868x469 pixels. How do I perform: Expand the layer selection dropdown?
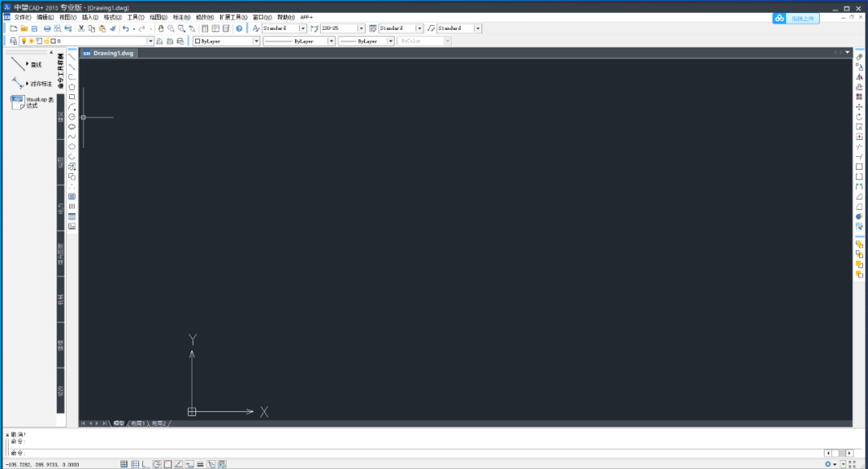click(150, 41)
